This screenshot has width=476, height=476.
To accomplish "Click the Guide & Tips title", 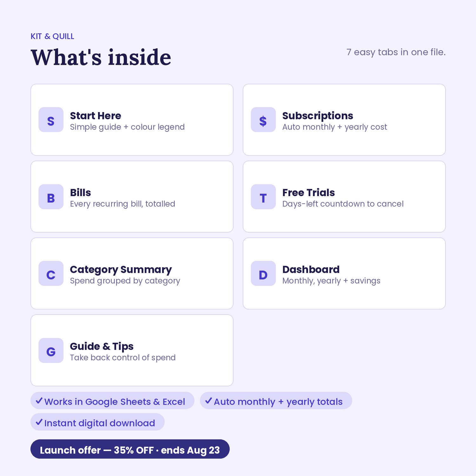I will 102,347.
